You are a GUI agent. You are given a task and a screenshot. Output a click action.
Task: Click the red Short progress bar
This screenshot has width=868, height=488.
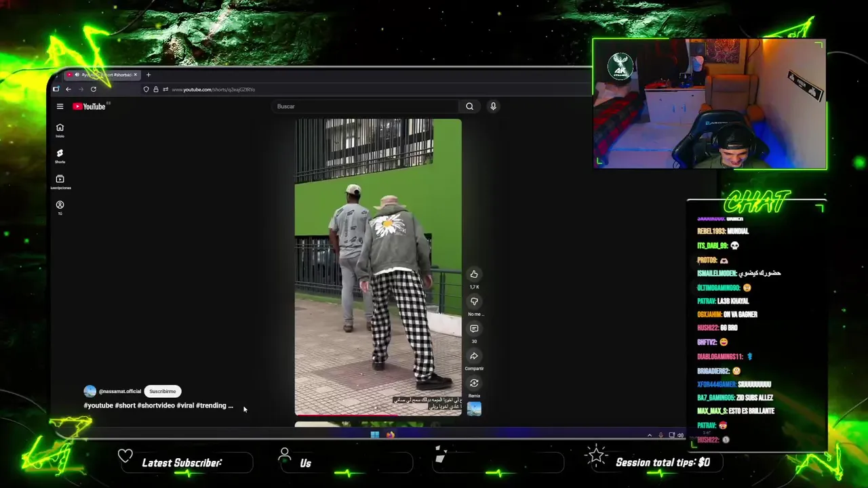pyautogui.click(x=346, y=414)
